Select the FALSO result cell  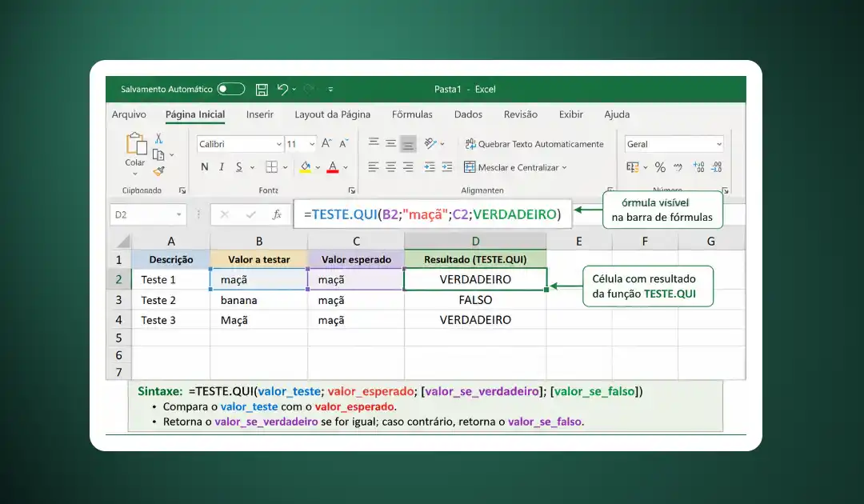click(475, 300)
